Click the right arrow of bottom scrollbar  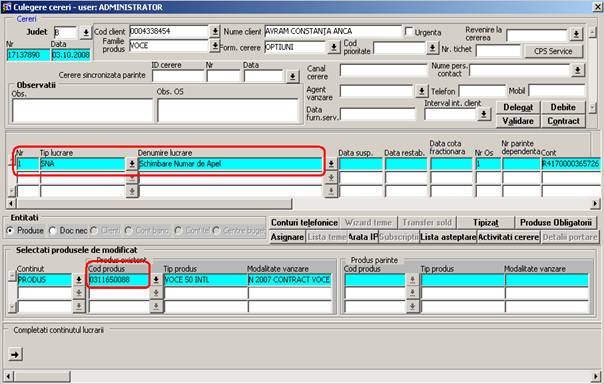[x=597, y=376]
